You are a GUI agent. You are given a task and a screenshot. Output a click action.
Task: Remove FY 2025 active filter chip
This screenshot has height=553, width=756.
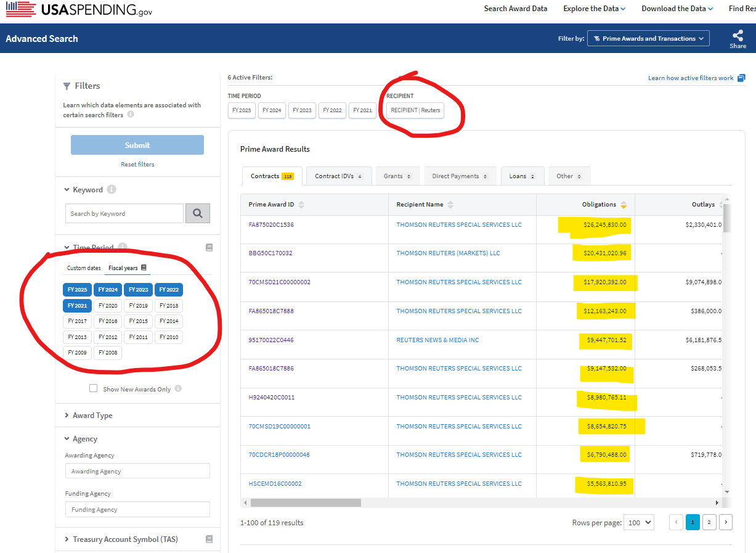(x=242, y=110)
